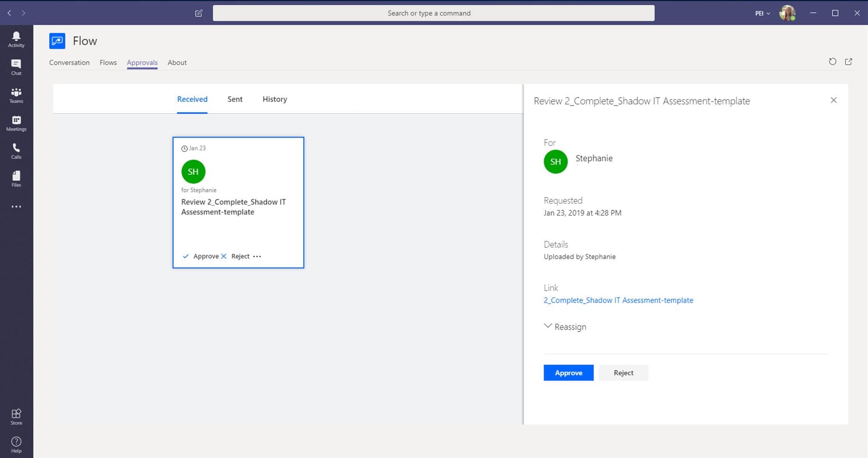Pop out the Flow app in browser
This screenshot has height=458, width=868.
[849, 62]
